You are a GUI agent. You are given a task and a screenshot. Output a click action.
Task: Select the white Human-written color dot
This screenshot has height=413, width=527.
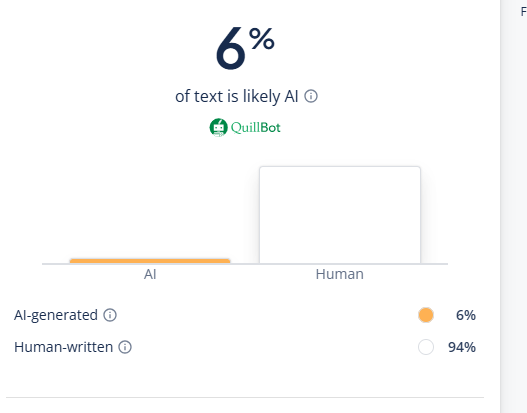tap(426, 347)
